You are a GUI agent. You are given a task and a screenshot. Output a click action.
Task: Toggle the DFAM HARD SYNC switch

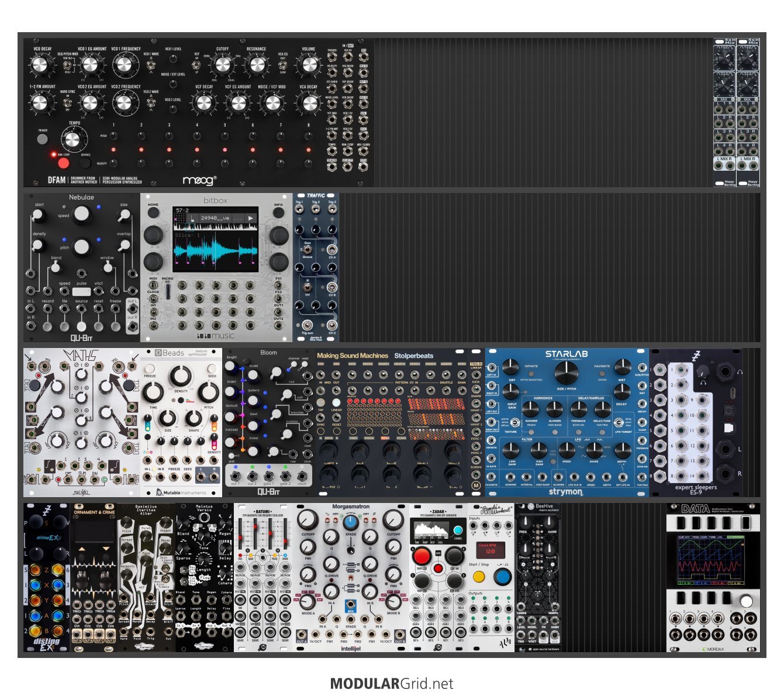click(x=67, y=103)
